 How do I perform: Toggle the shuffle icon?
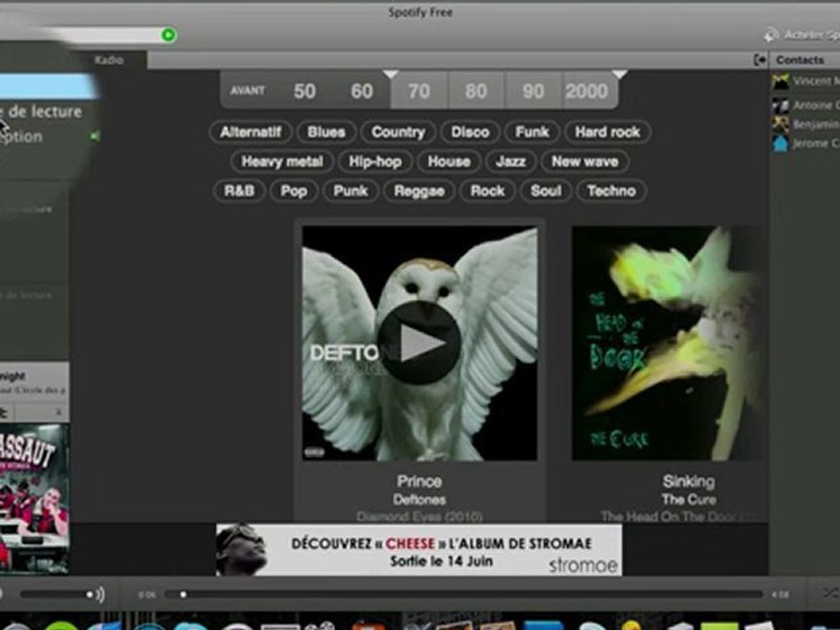(x=831, y=593)
